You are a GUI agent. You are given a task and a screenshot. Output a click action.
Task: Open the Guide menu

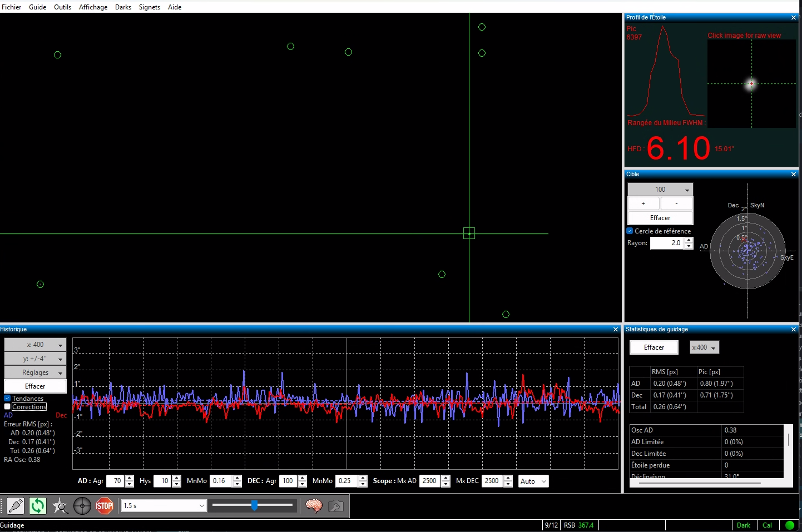38,7
